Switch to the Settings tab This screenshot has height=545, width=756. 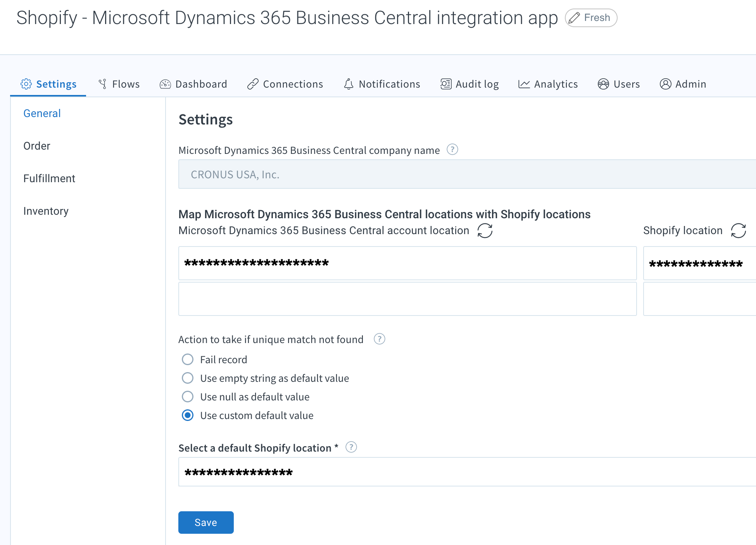[x=48, y=84]
